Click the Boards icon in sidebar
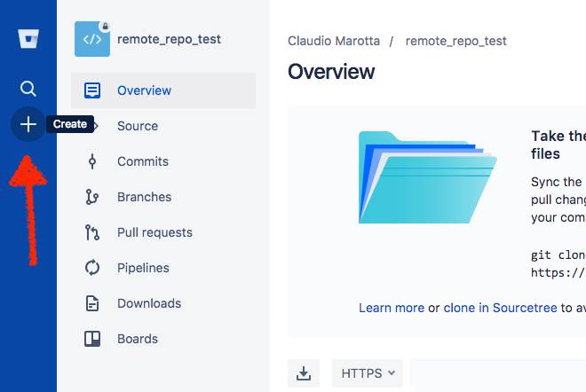The image size is (586, 392). tap(92, 339)
